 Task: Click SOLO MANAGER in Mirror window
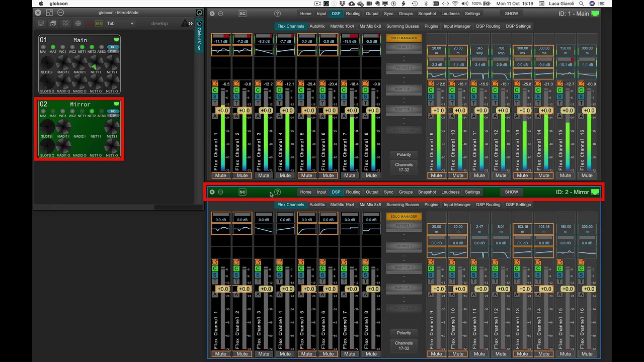coord(404,217)
